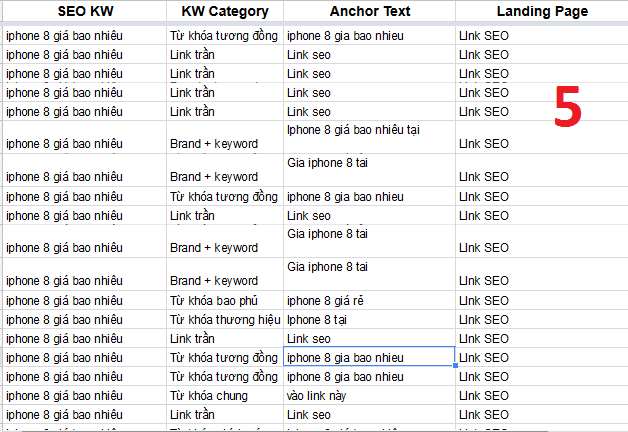Click the SEO KW cell in the Từ khóa bao phủ row
This screenshot has height=432, width=628.
click(85, 300)
